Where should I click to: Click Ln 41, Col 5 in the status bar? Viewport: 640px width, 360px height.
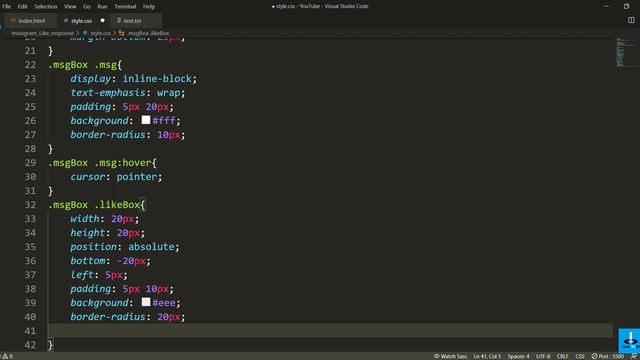(487, 356)
